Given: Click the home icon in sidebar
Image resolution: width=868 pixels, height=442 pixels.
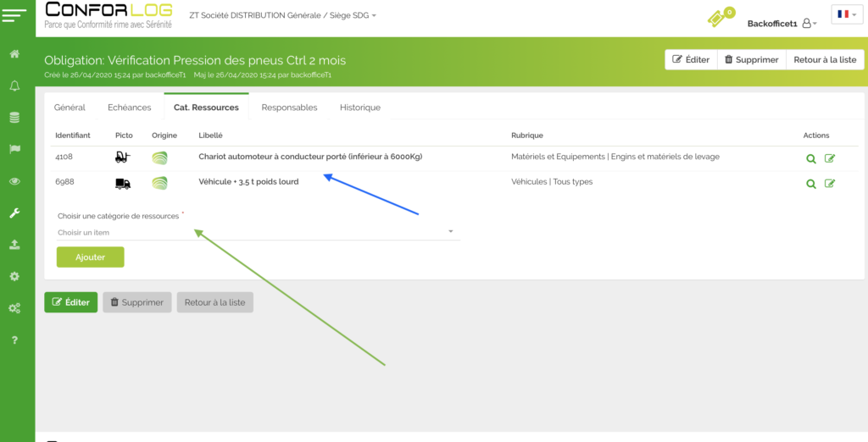Looking at the screenshot, I should pyautogui.click(x=14, y=54).
